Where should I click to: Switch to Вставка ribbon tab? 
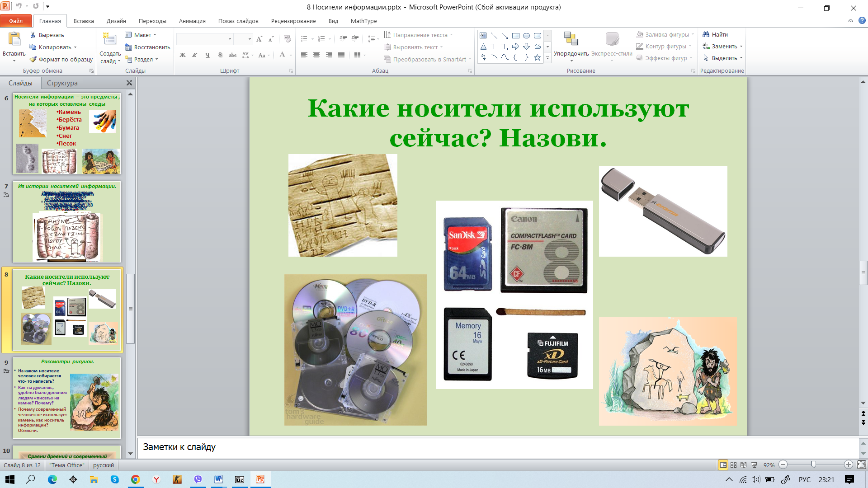click(84, 21)
